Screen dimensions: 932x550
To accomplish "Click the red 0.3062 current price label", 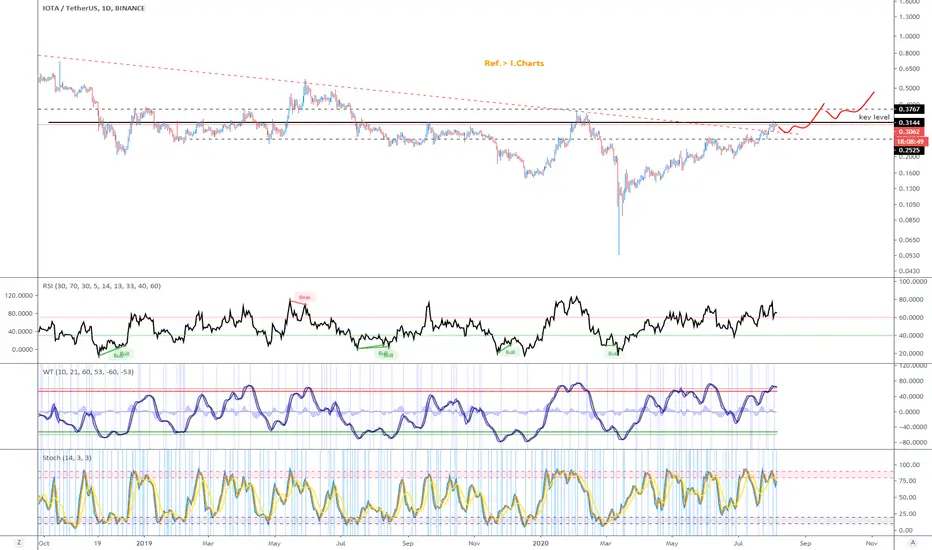I will (909, 132).
